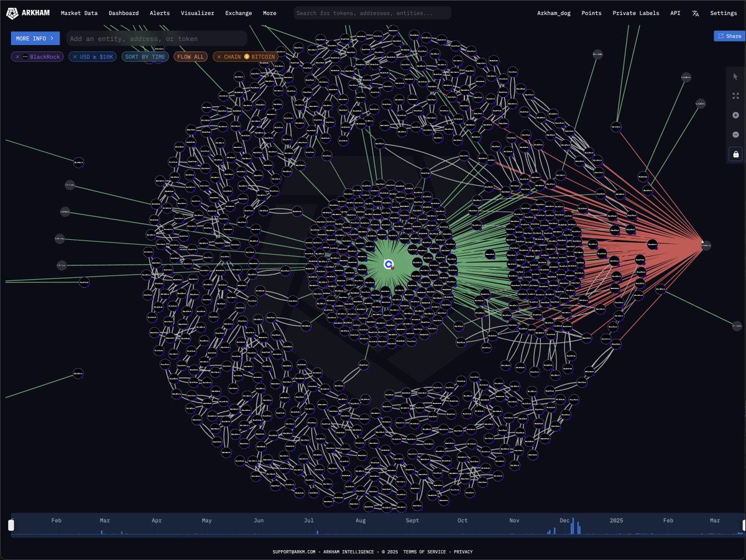Screen dimensions: 746x560
Task: Remove the BlackRock filter chip
Action: tap(17, 57)
